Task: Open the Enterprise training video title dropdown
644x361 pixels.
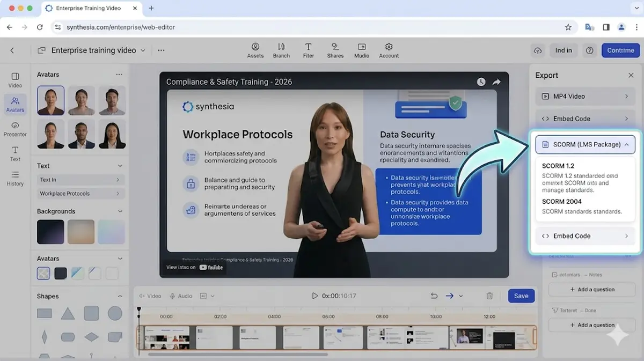Action: point(142,50)
